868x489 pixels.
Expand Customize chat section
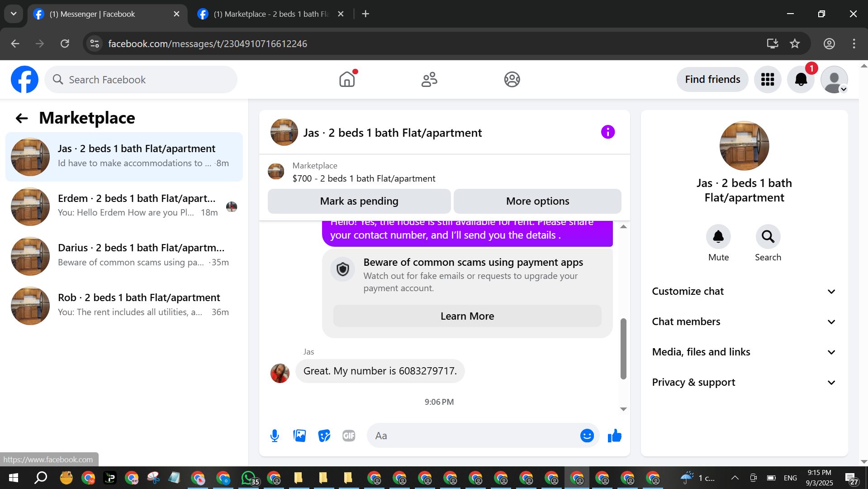tap(744, 291)
